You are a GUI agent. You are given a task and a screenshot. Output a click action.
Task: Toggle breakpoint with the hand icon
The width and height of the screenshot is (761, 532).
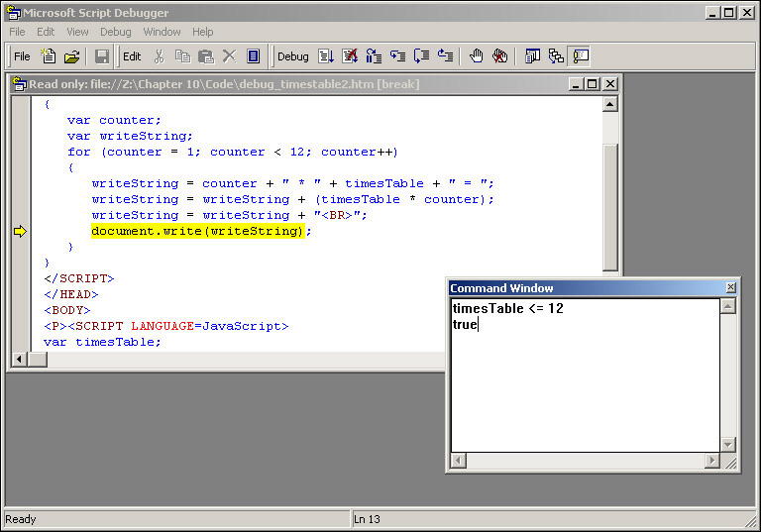click(477, 56)
